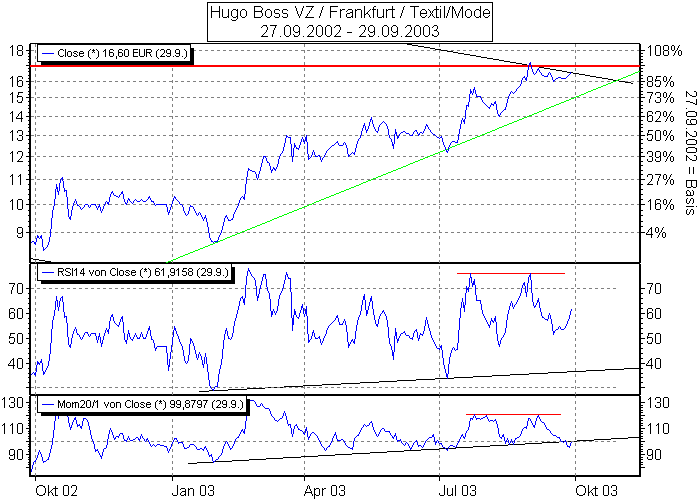Click the left momentum axis label '130'
Image resolution: width=700 pixels, height=500 pixels.
pyautogui.click(x=12, y=403)
